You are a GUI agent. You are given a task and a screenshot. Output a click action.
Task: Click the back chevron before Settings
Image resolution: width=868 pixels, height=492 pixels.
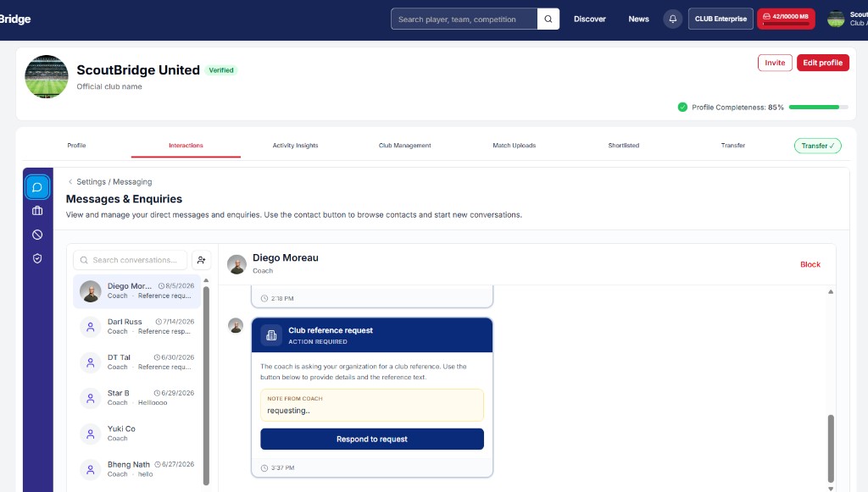[x=70, y=181]
